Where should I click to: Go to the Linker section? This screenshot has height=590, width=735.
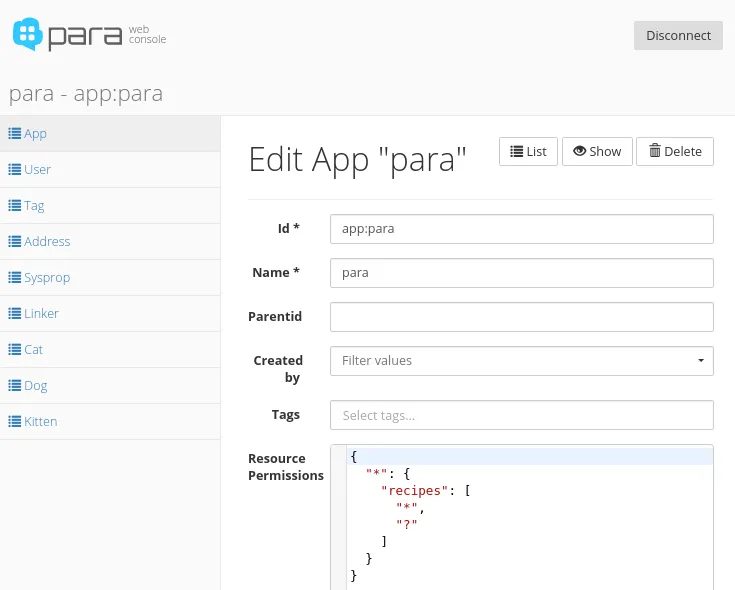(x=41, y=314)
